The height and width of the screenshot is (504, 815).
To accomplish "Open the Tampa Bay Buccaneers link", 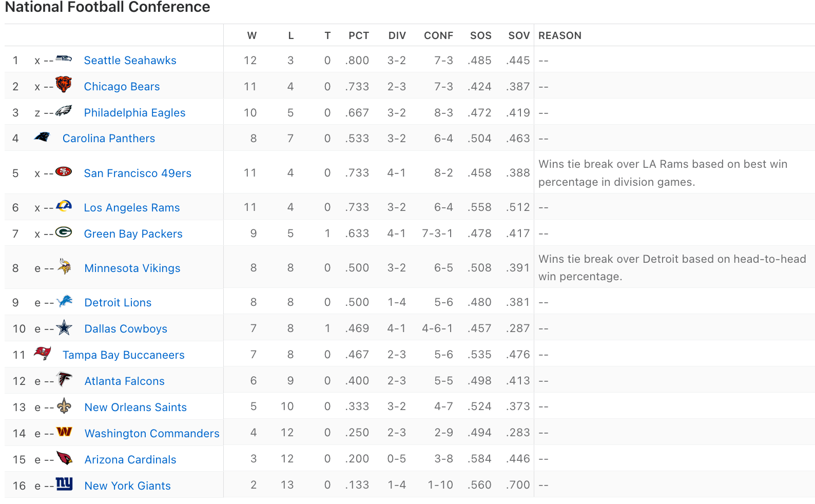I will tap(123, 355).
